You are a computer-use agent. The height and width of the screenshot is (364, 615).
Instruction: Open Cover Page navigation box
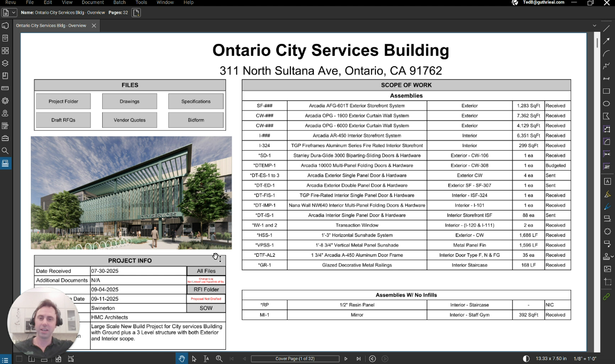[295, 358]
